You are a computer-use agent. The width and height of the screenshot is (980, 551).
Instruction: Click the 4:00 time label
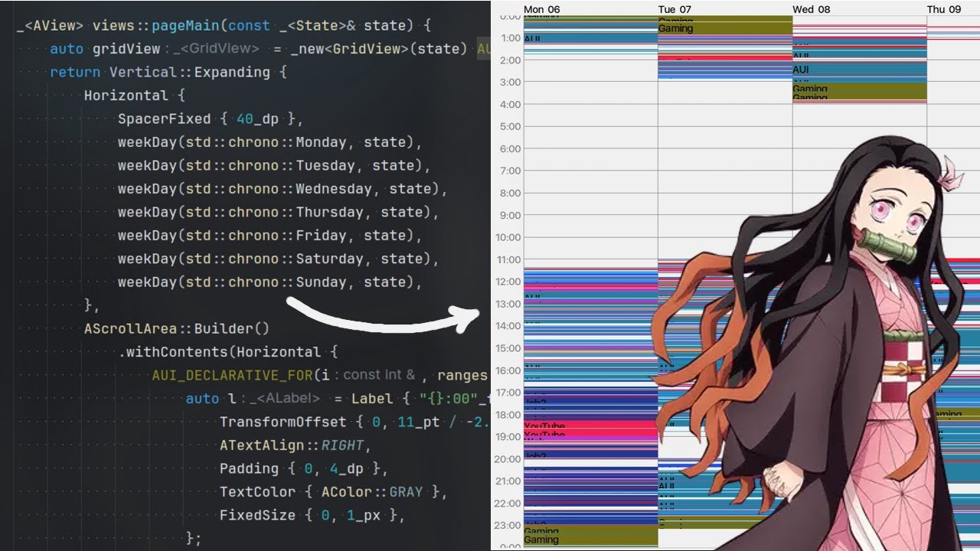point(511,105)
